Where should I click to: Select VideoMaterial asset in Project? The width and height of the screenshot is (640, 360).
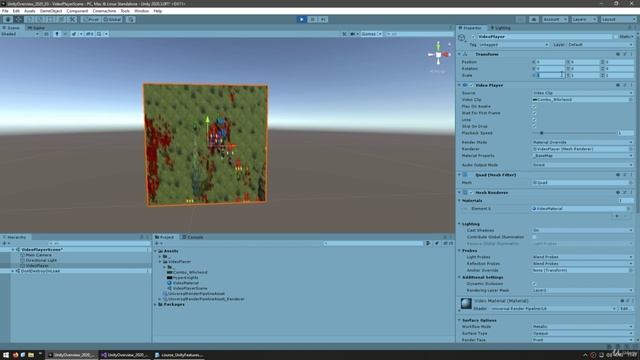click(x=185, y=283)
